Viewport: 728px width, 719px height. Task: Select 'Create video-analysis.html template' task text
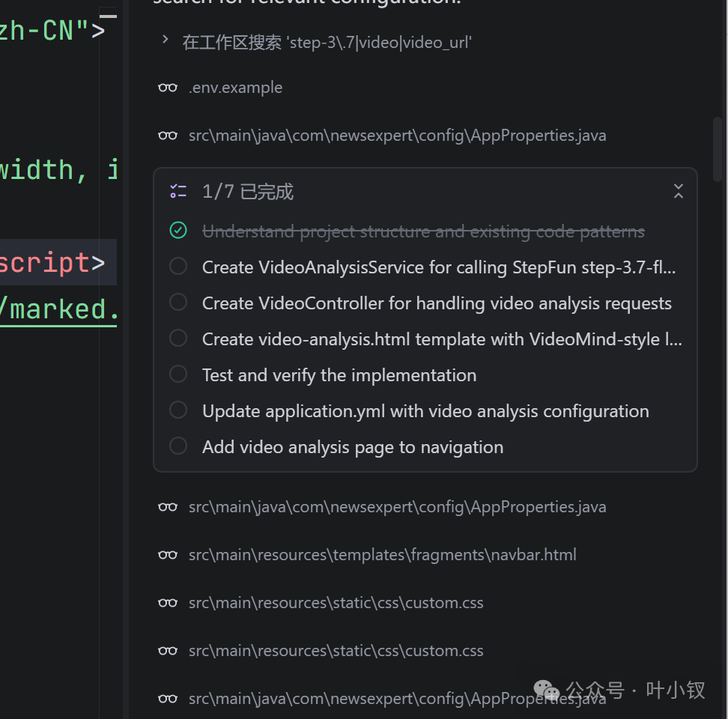coord(442,339)
